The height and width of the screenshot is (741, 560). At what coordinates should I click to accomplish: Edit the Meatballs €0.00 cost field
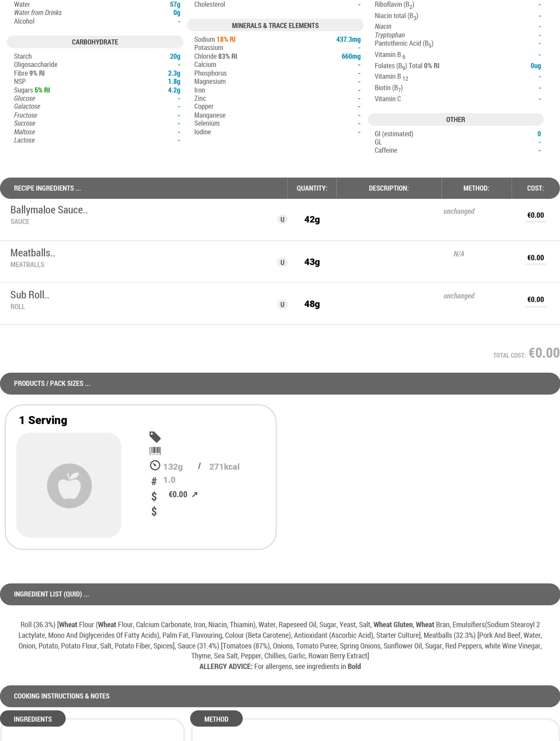tap(536, 258)
